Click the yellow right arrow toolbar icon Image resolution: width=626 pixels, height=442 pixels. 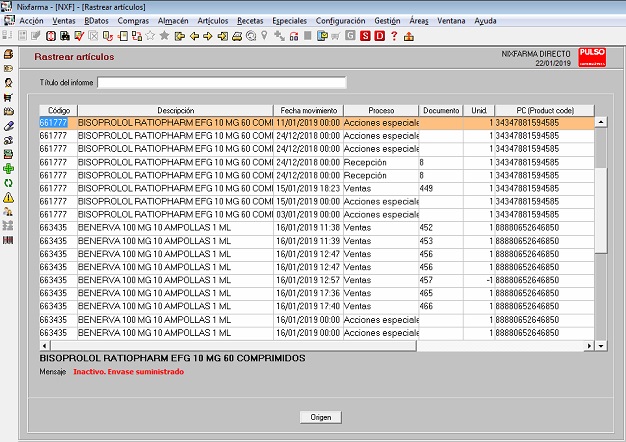(x=208, y=36)
